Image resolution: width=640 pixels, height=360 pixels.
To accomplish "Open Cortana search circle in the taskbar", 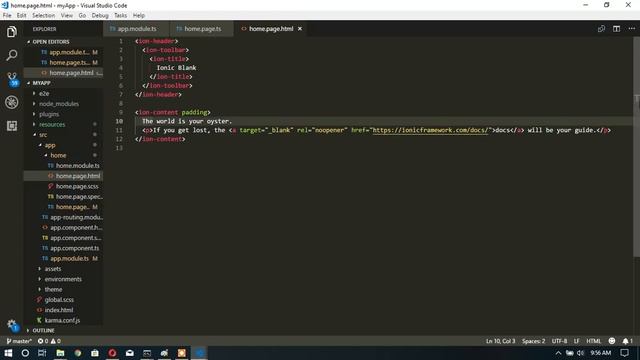I will [25, 353].
